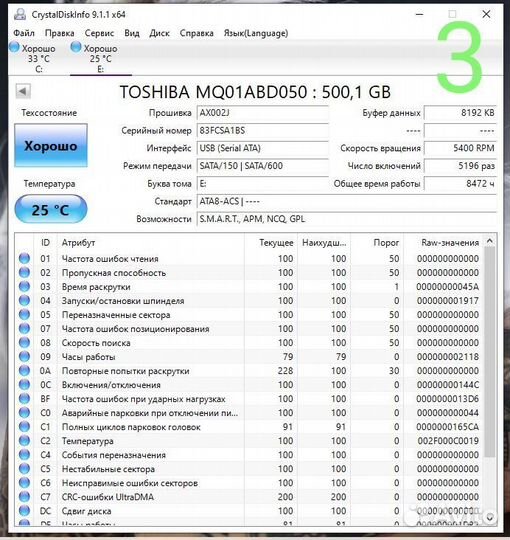This screenshot has width=510, height=540.
Task: Click raw value 002F000C0019
Action: (x=448, y=441)
